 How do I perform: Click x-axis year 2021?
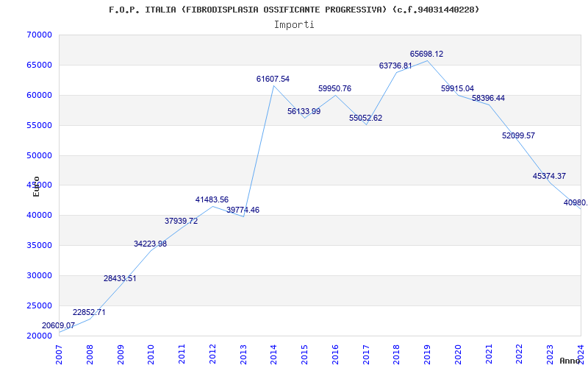pyautogui.click(x=489, y=355)
